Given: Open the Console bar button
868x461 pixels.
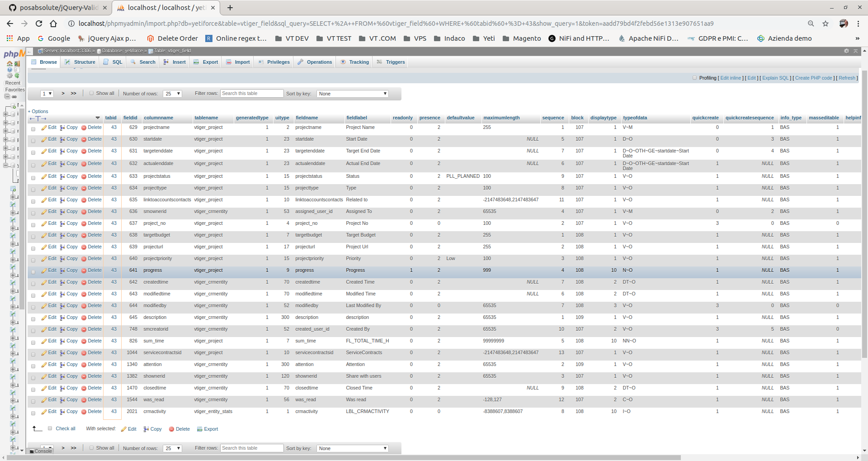Looking at the screenshot, I should pyautogui.click(x=41, y=451).
